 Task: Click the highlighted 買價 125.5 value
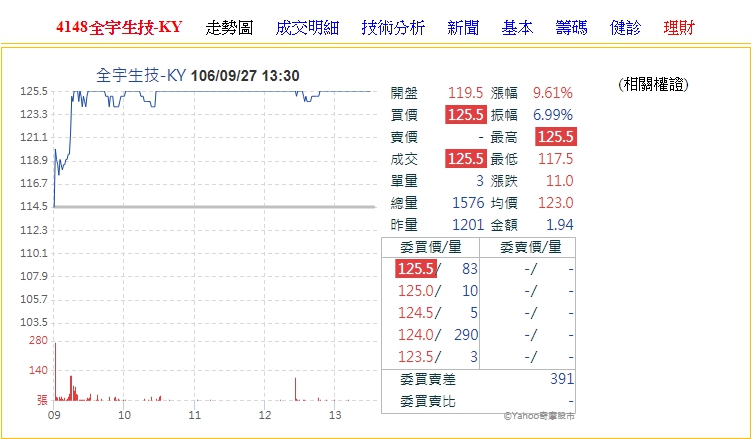465,114
